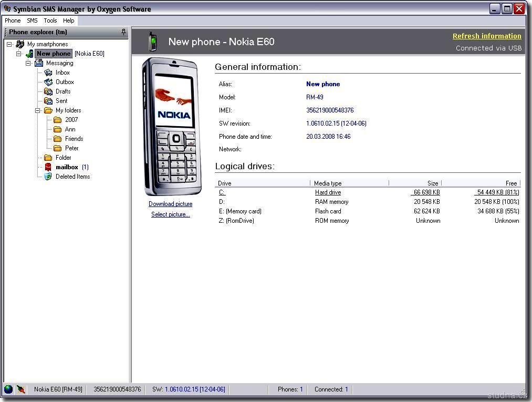
Task: Pin the Phone explorer panel
Action: [x=124, y=32]
